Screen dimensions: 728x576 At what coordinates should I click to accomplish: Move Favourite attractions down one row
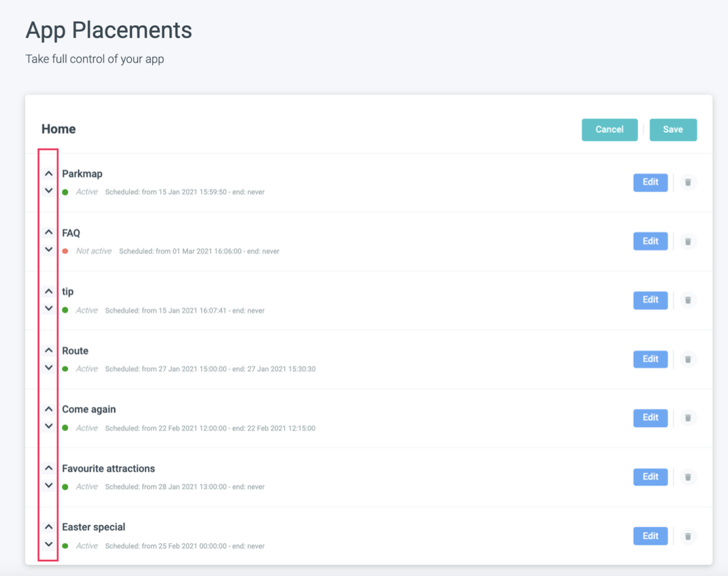point(48,485)
